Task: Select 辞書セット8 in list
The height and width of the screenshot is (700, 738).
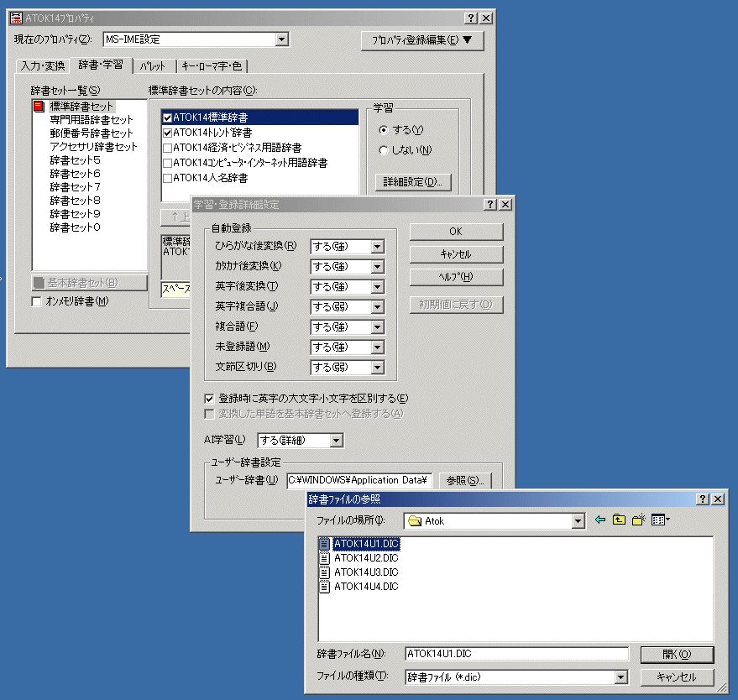Action: point(75,201)
